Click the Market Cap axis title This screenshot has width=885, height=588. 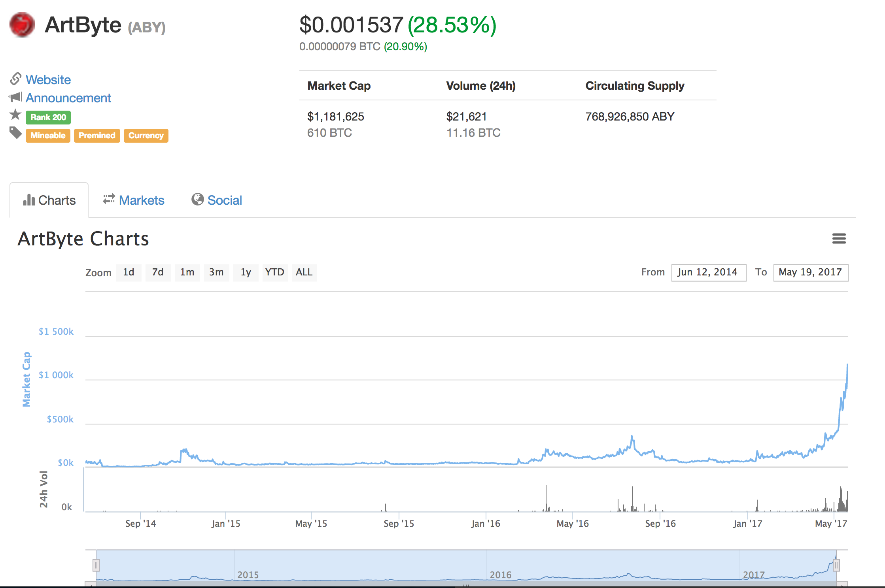pos(26,379)
